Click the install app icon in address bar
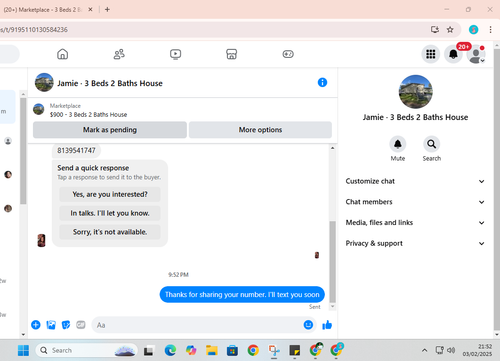The image size is (500, 361). (x=435, y=30)
